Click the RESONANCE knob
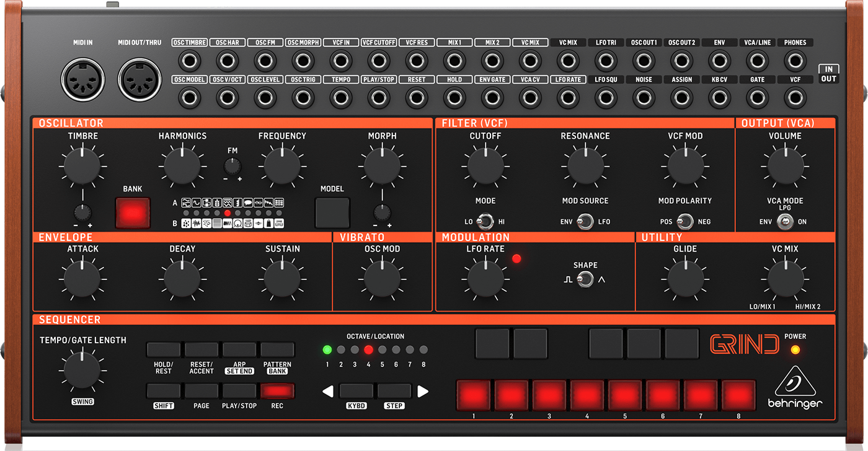This screenshot has height=451, width=868. point(585,166)
